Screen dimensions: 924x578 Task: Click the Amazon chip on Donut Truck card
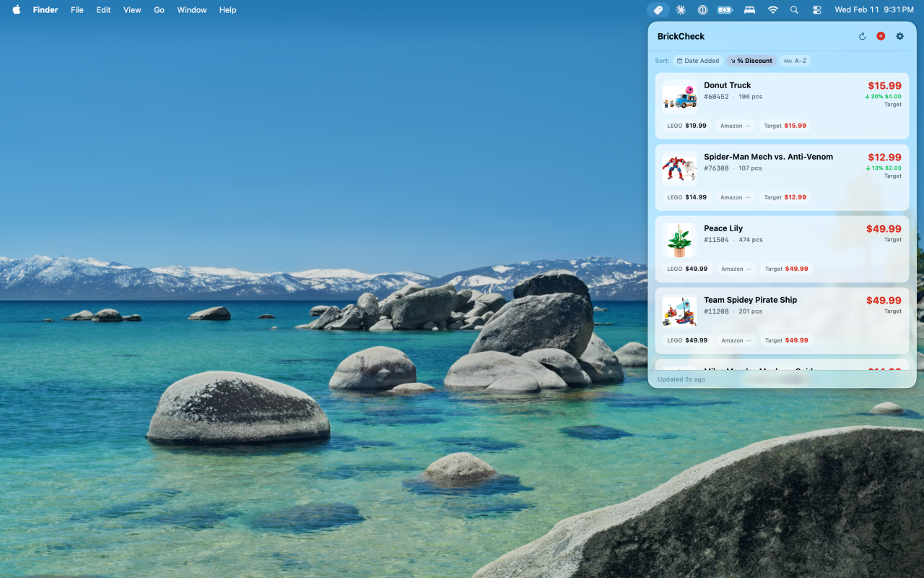(x=735, y=126)
